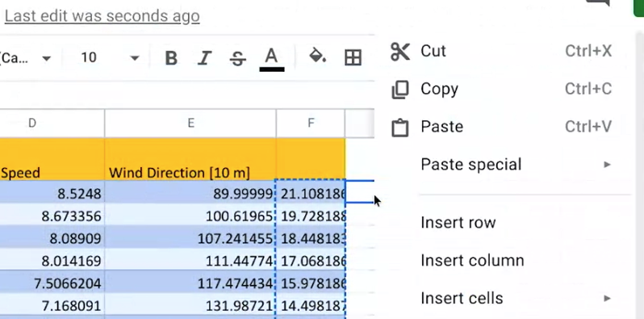Select cell containing 100.61965

tap(190, 216)
